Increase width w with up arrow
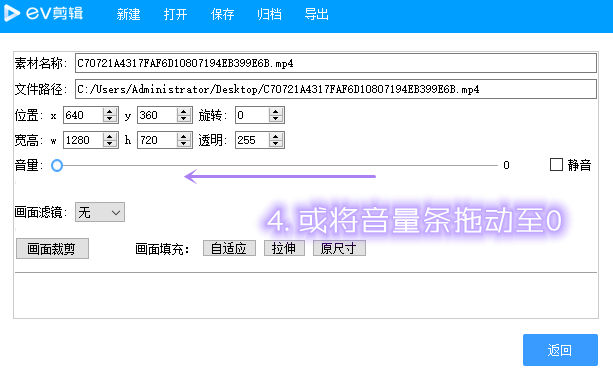The width and height of the screenshot is (613, 371). 110,136
